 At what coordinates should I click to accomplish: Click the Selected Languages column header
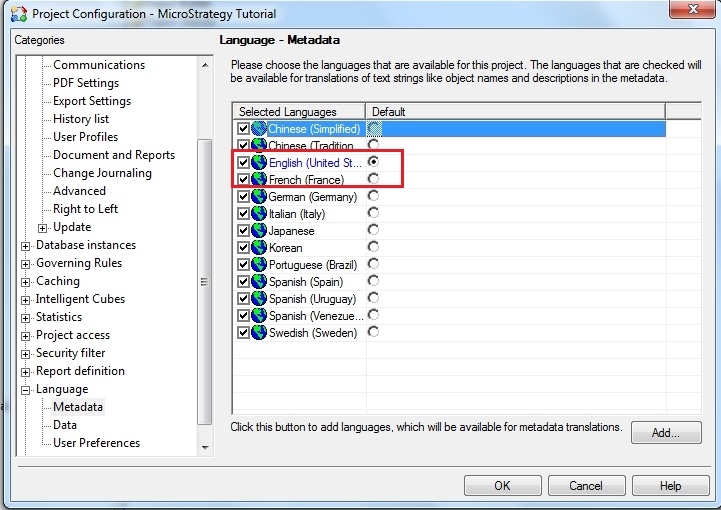tap(299, 112)
